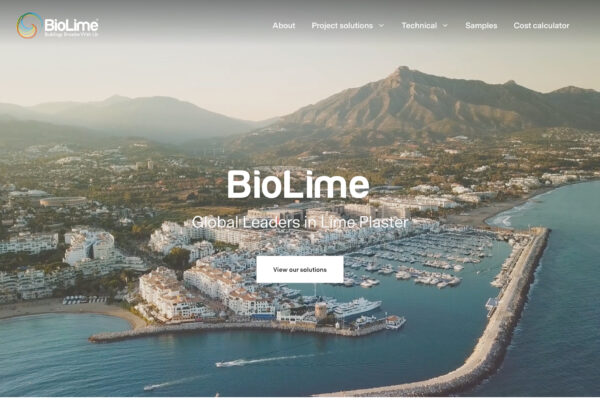Click the large BioLime hero heading
The height and width of the screenshot is (400, 600).
(x=298, y=184)
